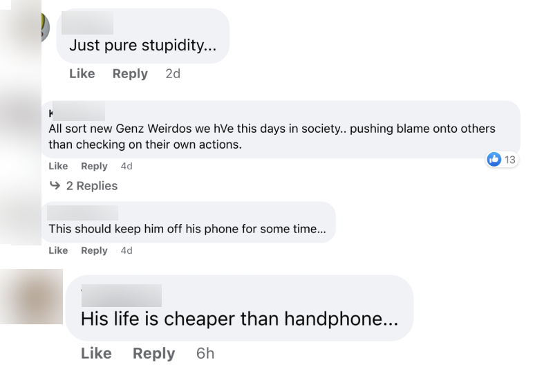Open the 6h timestamp link
The width and height of the screenshot is (553, 392).
pos(205,353)
